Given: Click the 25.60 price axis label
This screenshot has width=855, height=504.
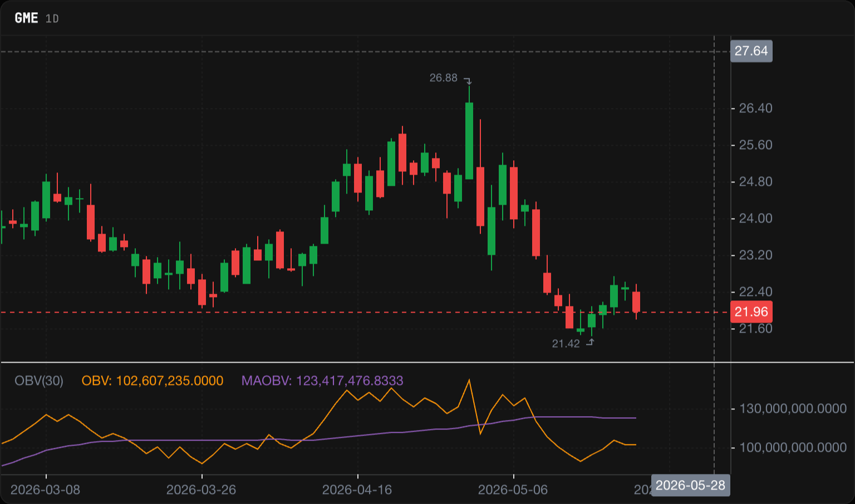Looking at the screenshot, I should click(x=755, y=145).
